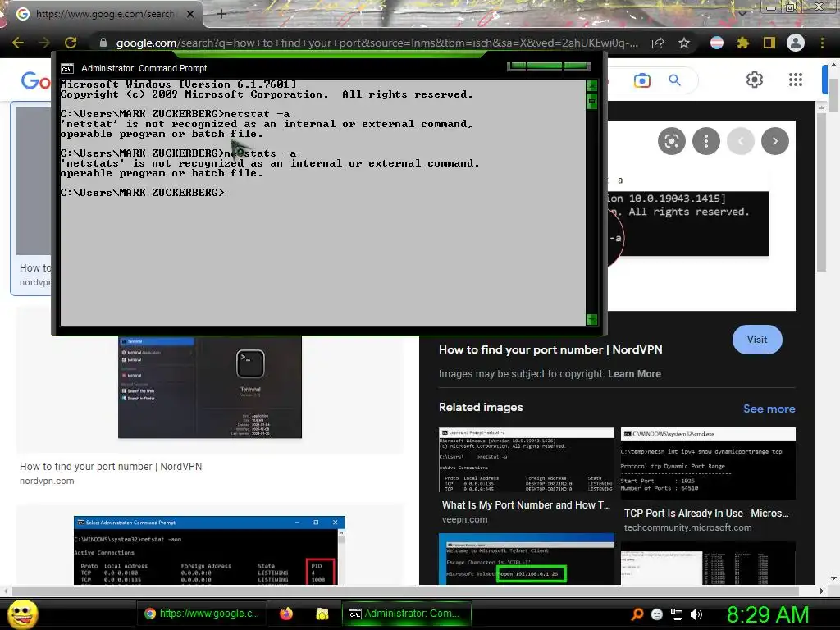
Task: Launch Firefox from the taskbar
Action: click(x=286, y=614)
